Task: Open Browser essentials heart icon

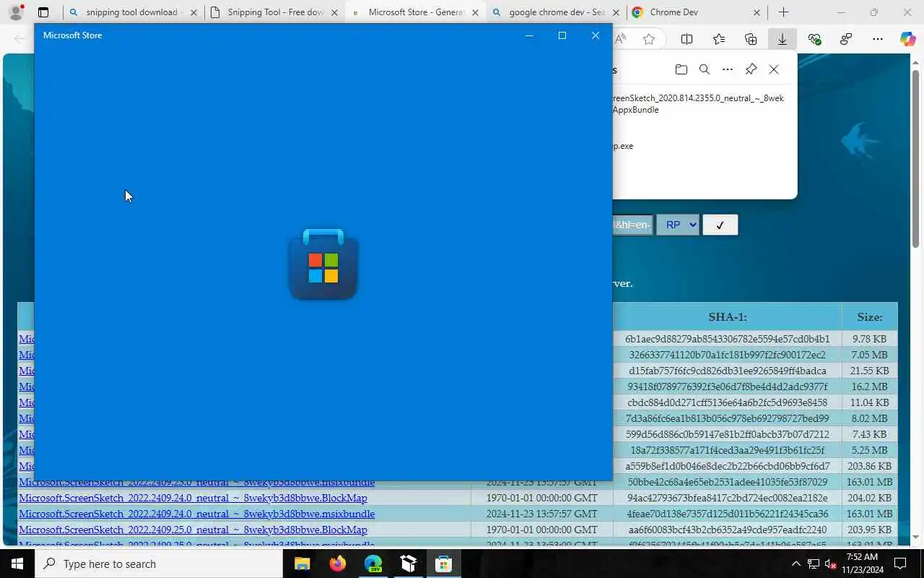Action: pyautogui.click(x=815, y=39)
